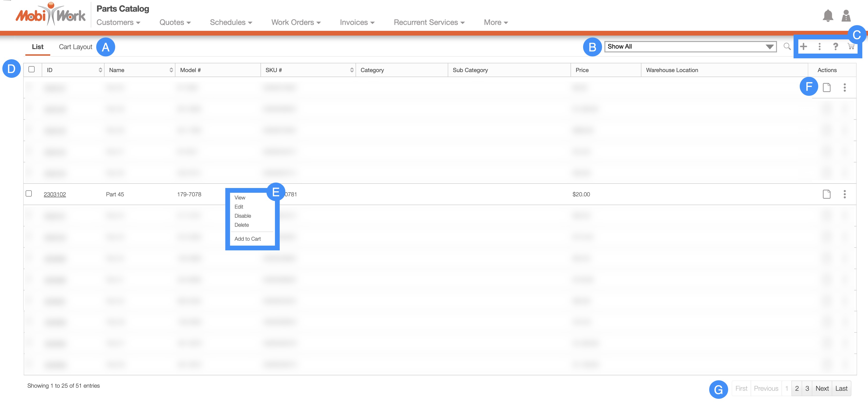The height and width of the screenshot is (404, 868).
Task: Click the question mark help icon
Action: click(835, 46)
